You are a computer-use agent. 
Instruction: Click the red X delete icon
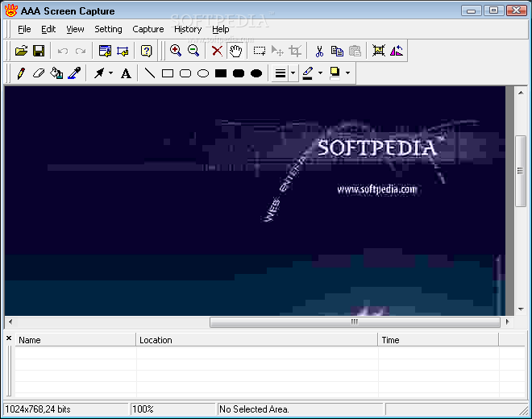coord(217,51)
